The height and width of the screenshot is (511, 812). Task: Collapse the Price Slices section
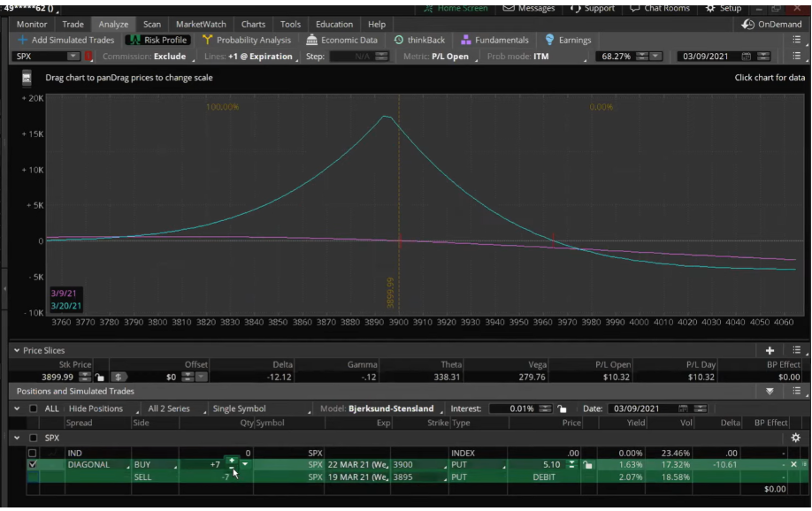17,351
